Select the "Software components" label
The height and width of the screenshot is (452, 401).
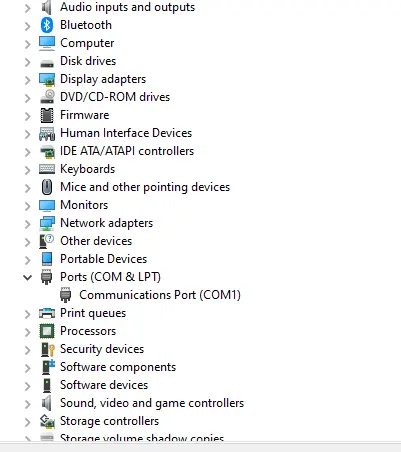[118, 367]
